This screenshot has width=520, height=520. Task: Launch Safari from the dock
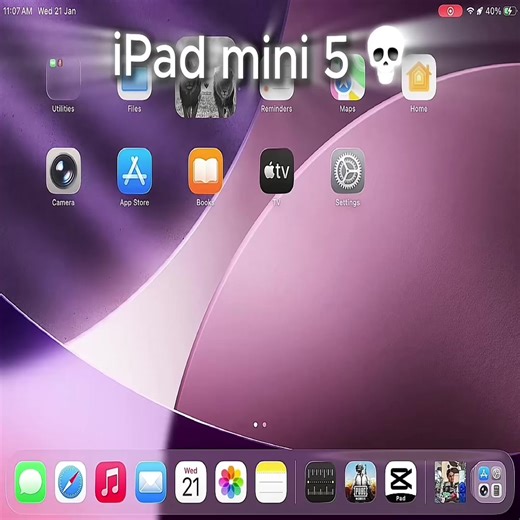click(71, 482)
